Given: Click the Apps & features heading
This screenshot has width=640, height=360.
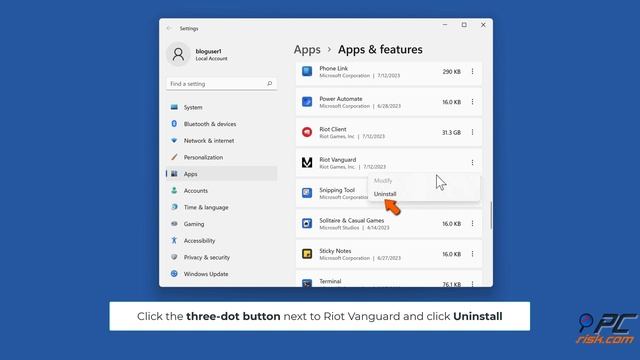Looking at the screenshot, I should (x=380, y=50).
